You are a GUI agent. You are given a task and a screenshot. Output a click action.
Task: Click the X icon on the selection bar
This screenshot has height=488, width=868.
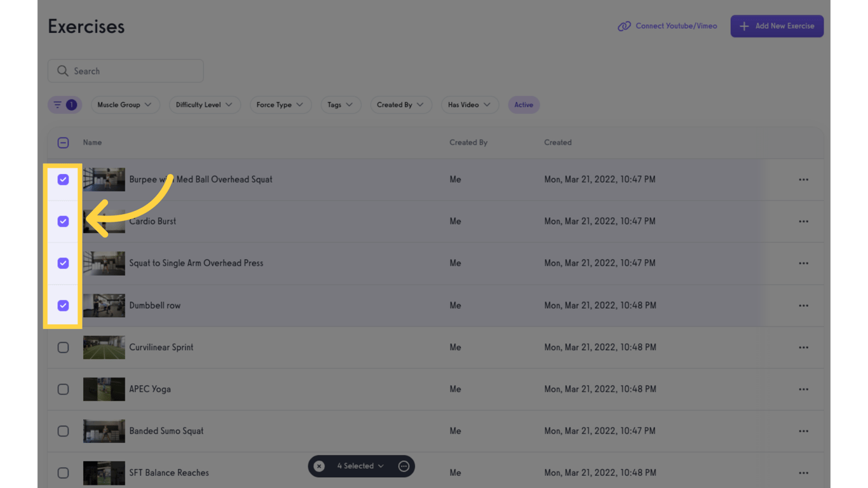coord(318,466)
